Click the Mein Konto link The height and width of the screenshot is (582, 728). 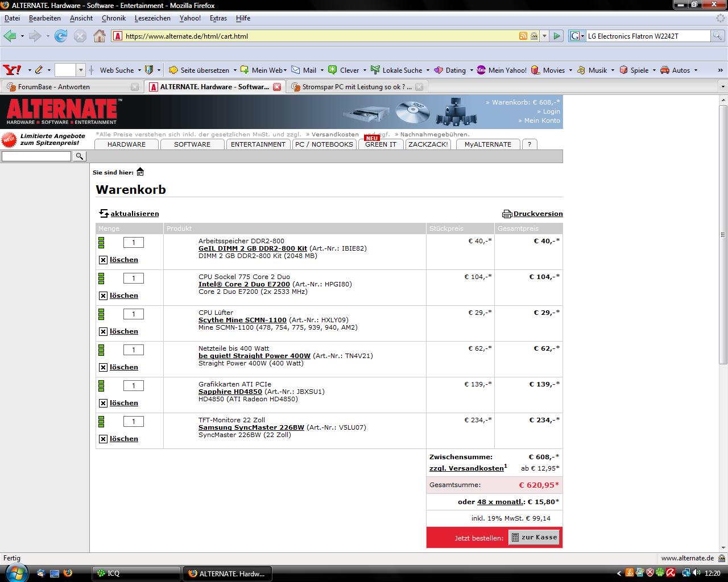pyautogui.click(x=542, y=120)
